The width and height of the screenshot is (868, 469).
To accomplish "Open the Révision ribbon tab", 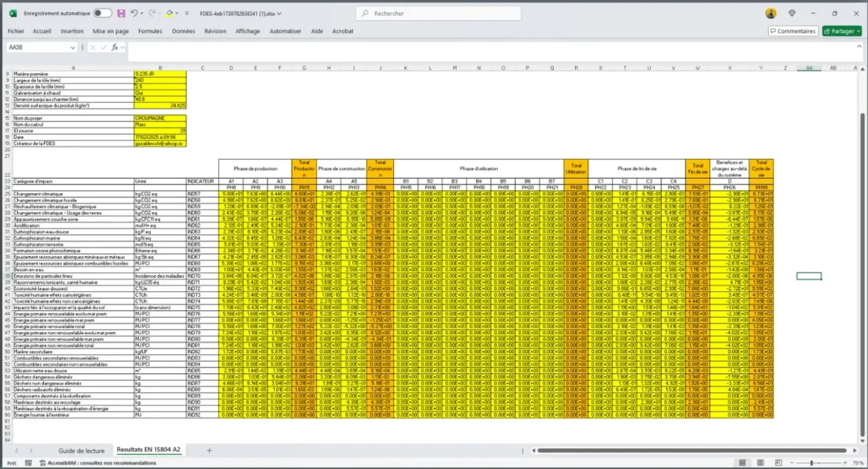I will click(215, 31).
